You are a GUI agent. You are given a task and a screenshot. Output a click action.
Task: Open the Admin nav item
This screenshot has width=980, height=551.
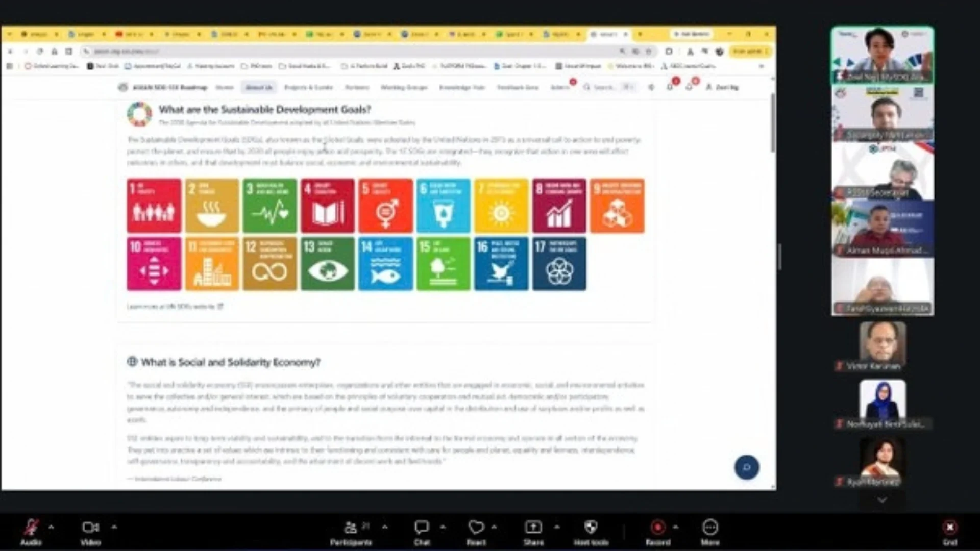click(560, 87)
